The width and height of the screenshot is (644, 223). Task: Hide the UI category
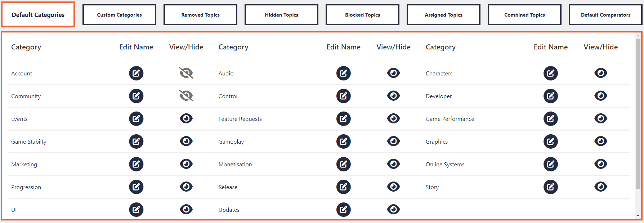point(186,209)
